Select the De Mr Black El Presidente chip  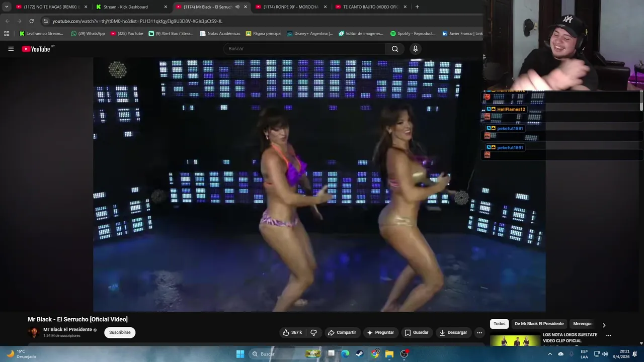click(539, 324)
